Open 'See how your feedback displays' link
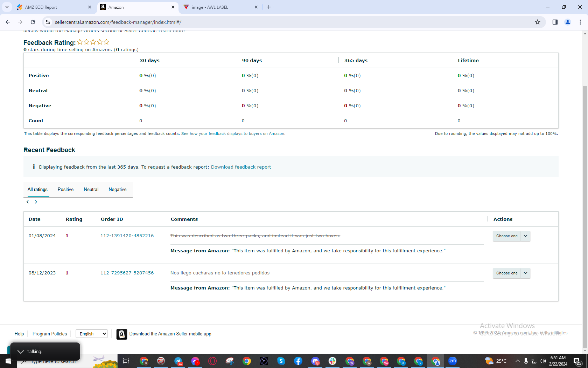This screenshot has height=368, width=588. coord(233,134)
